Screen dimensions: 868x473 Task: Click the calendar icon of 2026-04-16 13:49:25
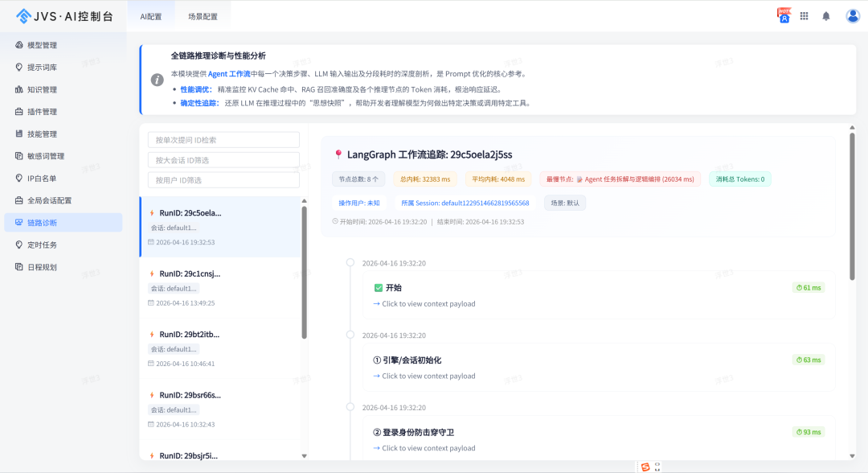(x=151, y=303)
